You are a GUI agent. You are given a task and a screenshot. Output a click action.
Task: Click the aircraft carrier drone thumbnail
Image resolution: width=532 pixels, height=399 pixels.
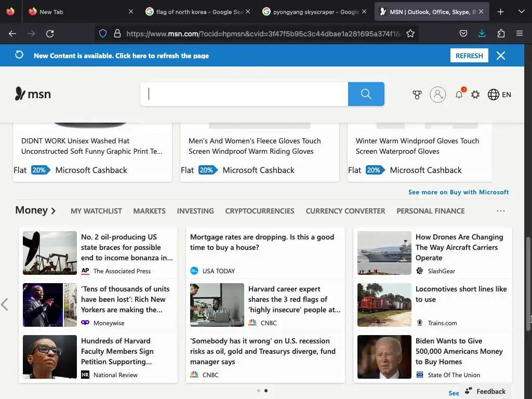click(x=384, y=253)
